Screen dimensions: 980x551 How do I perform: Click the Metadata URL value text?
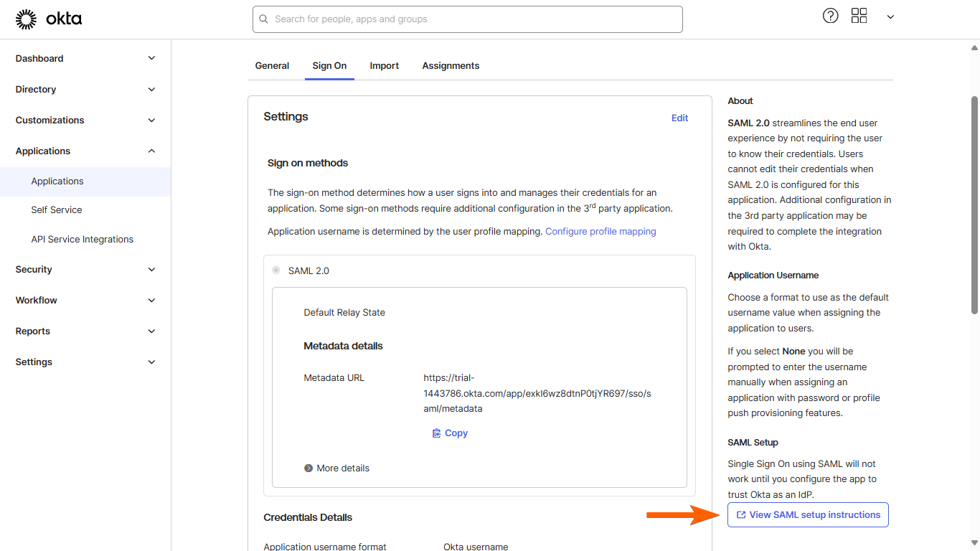click(537, 393)
